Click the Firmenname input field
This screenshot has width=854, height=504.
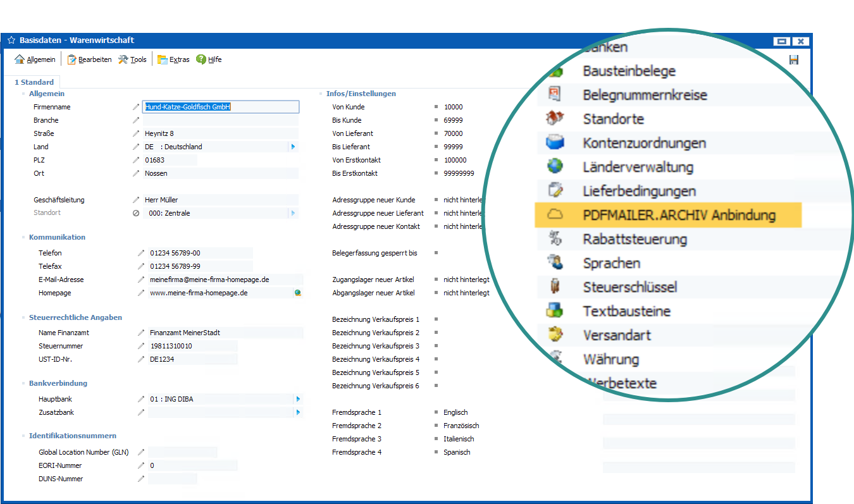point(220,107)
